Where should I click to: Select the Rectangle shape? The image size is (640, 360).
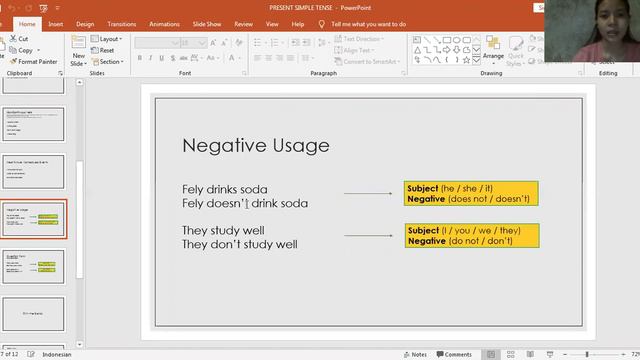[x=447, y=40]
